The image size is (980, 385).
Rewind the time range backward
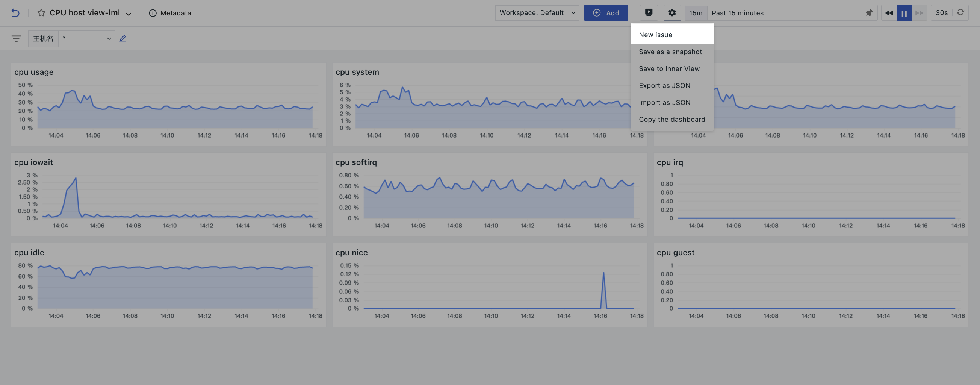(x=889, y=13)
